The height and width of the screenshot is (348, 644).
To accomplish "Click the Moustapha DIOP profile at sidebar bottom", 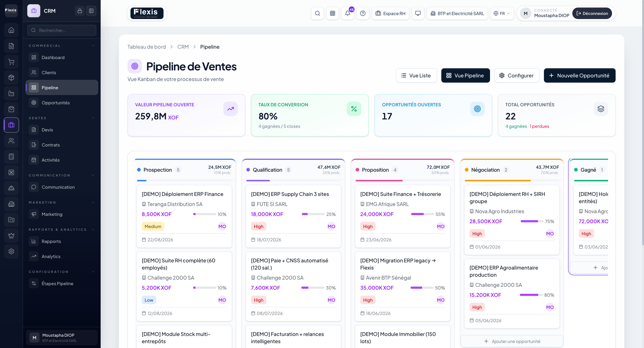I will (62, 338).
